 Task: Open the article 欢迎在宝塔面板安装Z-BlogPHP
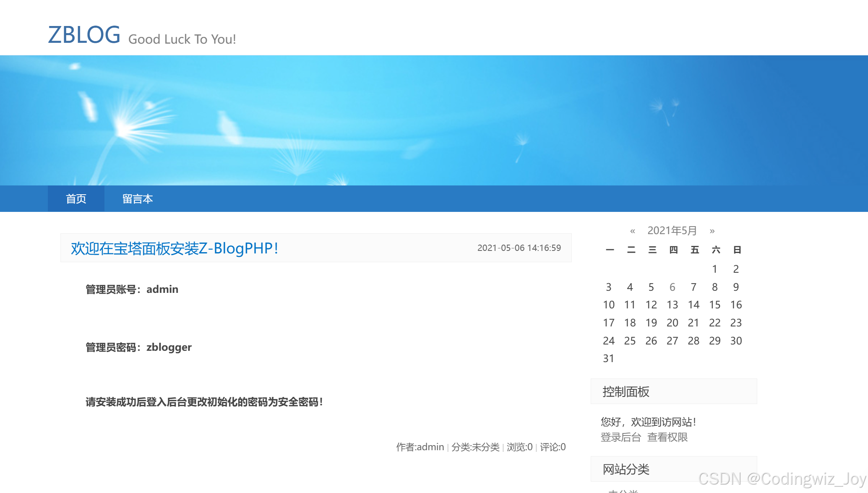[175, 248]
